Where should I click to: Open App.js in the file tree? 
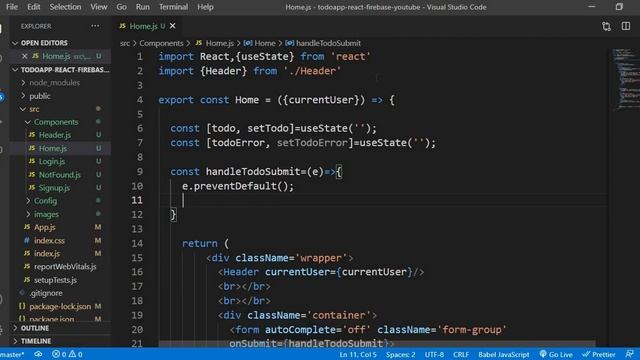click(x=44, y=227)
